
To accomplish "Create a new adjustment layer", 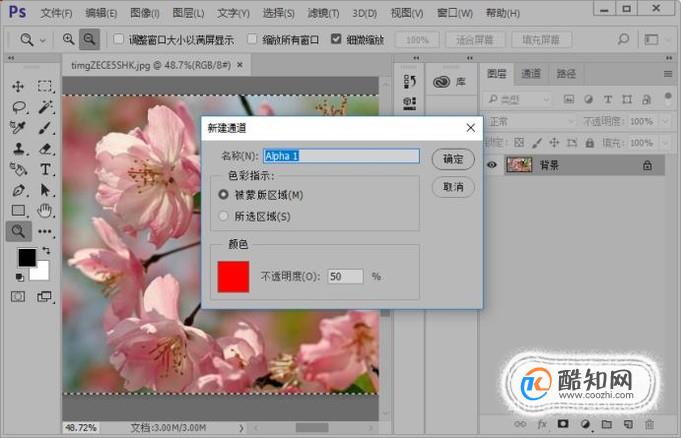I will [585, 424].
